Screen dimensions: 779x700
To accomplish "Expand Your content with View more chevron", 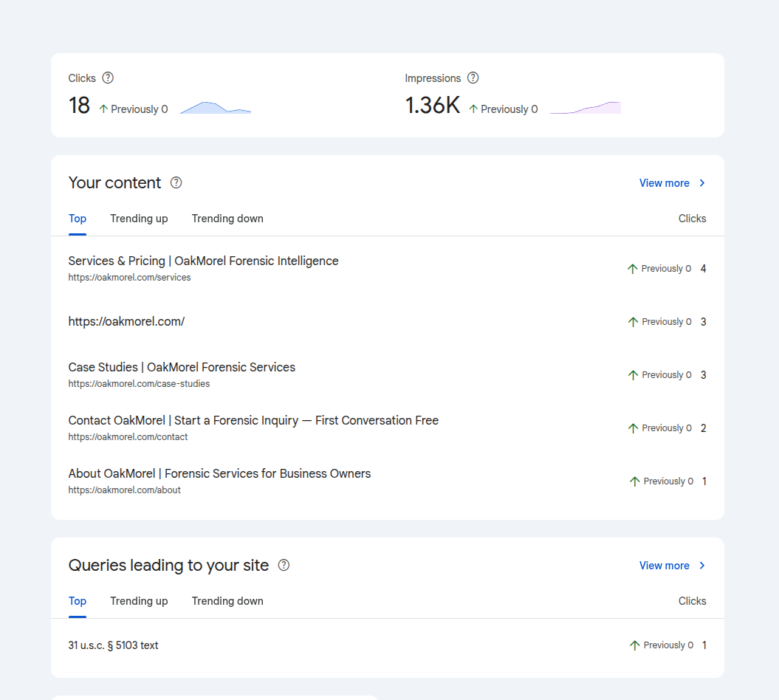I will pyautogui.click(x=702, y=183).
